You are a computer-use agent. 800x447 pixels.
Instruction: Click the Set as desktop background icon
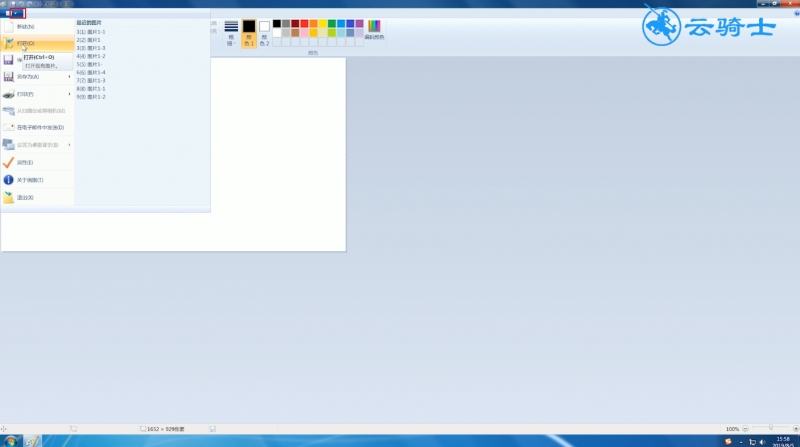click(x=9, y=145)
